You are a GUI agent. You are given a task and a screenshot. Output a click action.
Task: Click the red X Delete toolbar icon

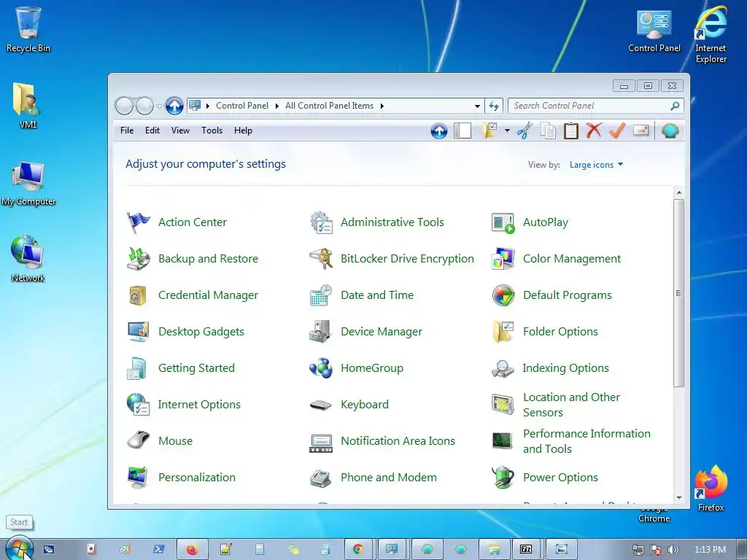point(594,130)
